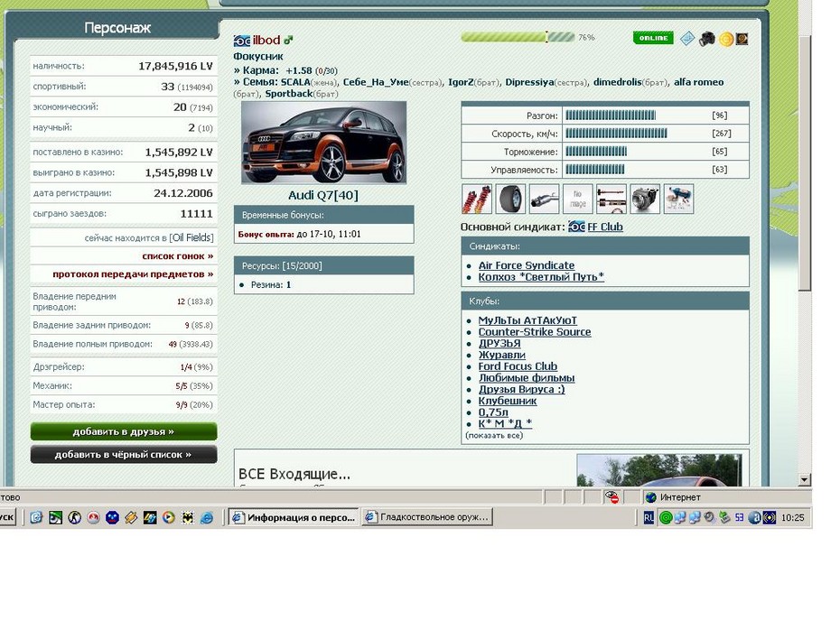Open the Любимые фильмы club link
The width and height of the screenshot is (840, 630).
[x=527, y=378]
